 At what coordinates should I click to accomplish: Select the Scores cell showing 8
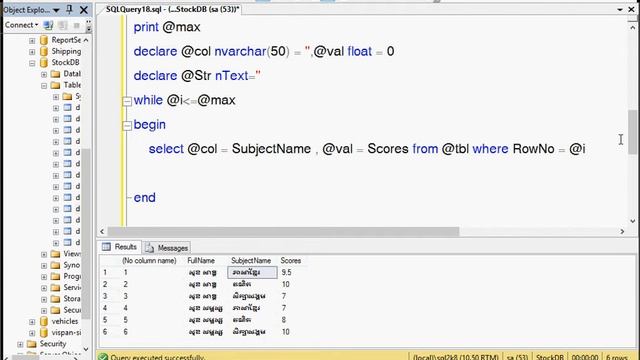pyautogui.click(x=284, y=320)
